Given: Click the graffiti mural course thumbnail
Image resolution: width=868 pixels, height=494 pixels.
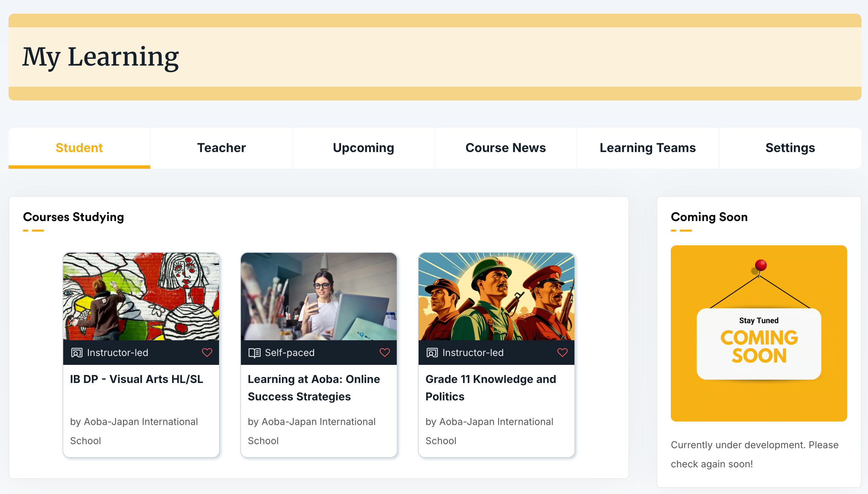Looking at the screenshot, I should pos(141,296).
